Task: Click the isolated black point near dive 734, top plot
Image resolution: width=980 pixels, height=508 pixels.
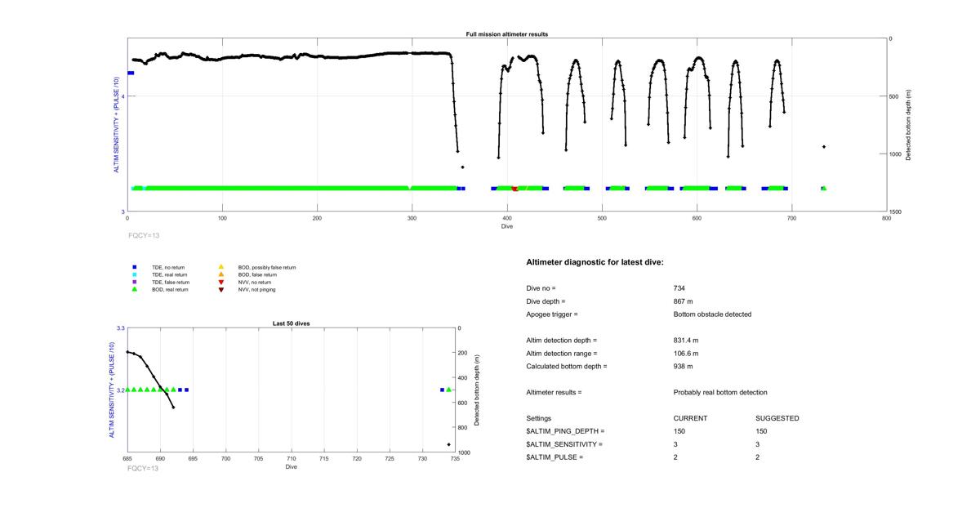Action: [x=824, y=147]
